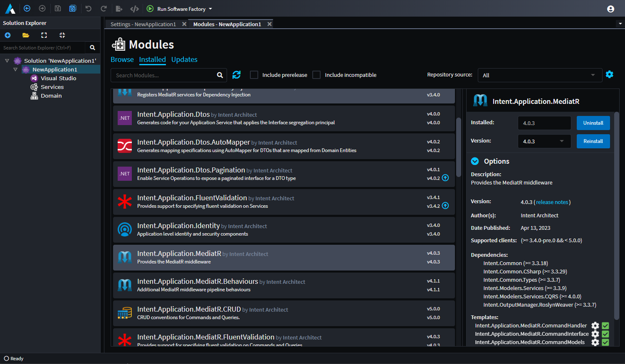
Task: Toggle green checkbox for CommandHandler template
Action: click(x=605, y=326)
